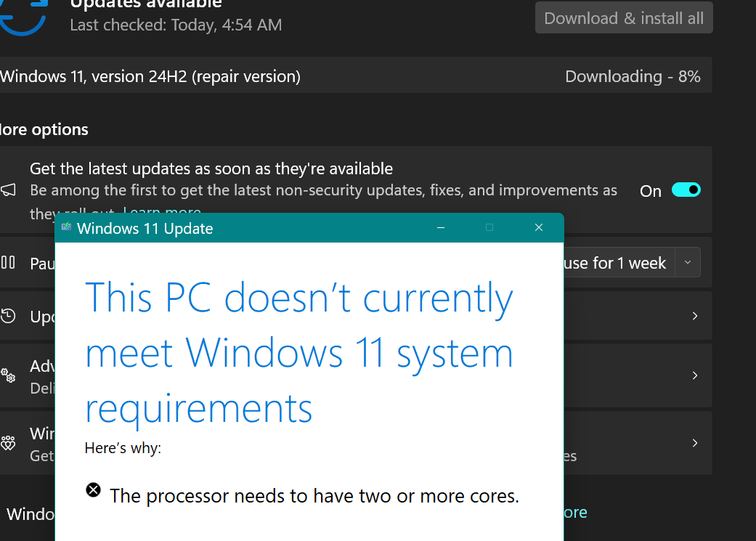
Task: Expand the pause duration dropdown arrow
Action: pyautogui.click(x=688, y=262)
